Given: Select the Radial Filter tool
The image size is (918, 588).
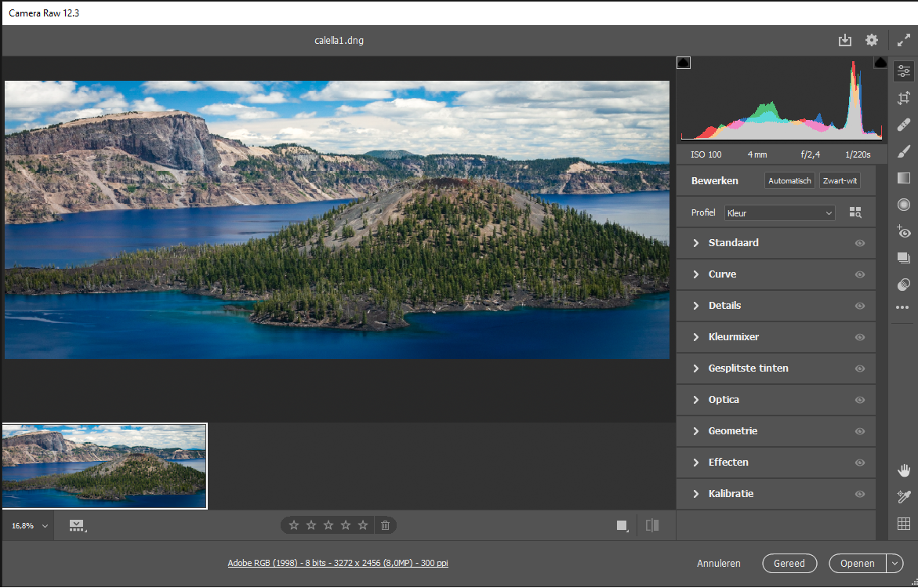Looking at the screenshot, I should click(x=903, y=205).
